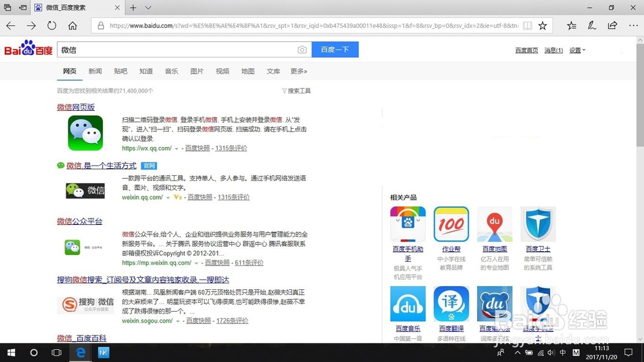Open the 消息(1) link

(x=553, y=50)
